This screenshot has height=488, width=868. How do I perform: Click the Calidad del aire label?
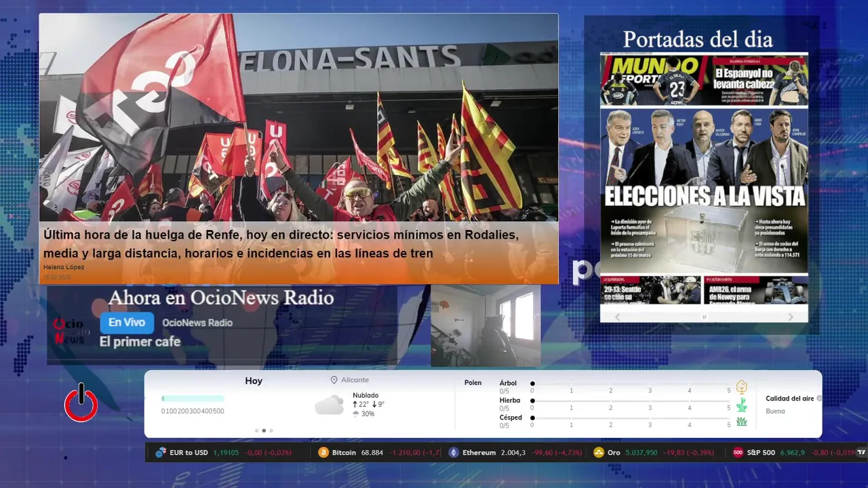point(789,399)
